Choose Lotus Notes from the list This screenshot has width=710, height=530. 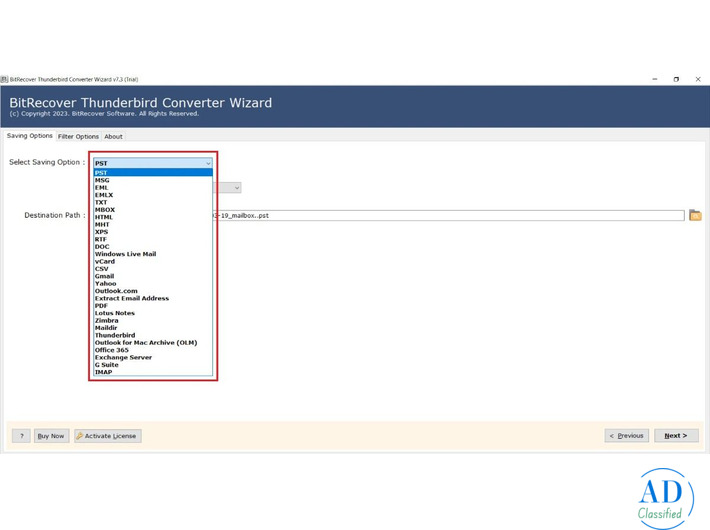point(153,313)
